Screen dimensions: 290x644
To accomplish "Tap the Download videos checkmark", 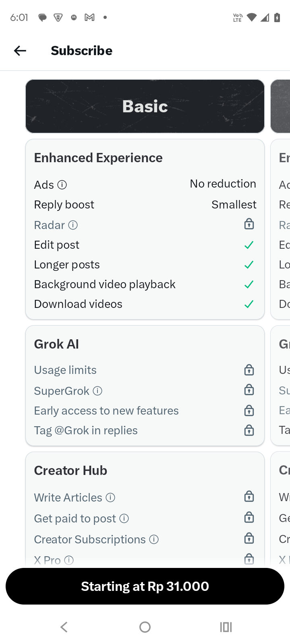I will (x=249, y=304).
